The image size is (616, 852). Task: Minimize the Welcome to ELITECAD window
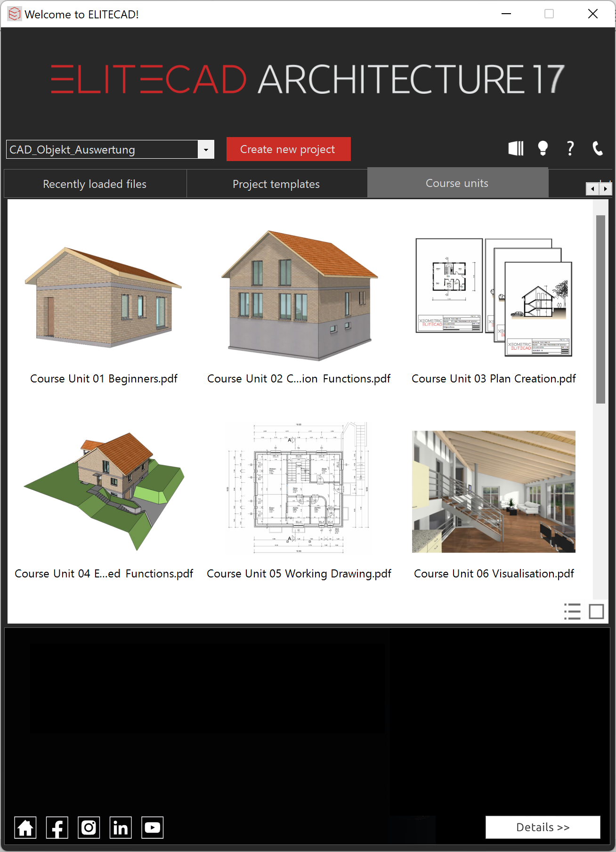coord(506,14)
